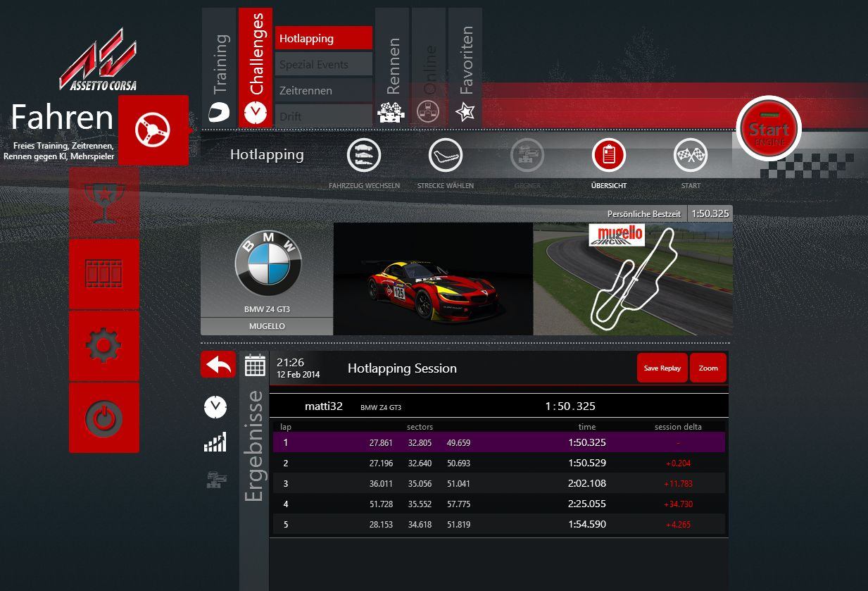Select Spezial Events submenu item
868x591 pixels.
(324, 64)
